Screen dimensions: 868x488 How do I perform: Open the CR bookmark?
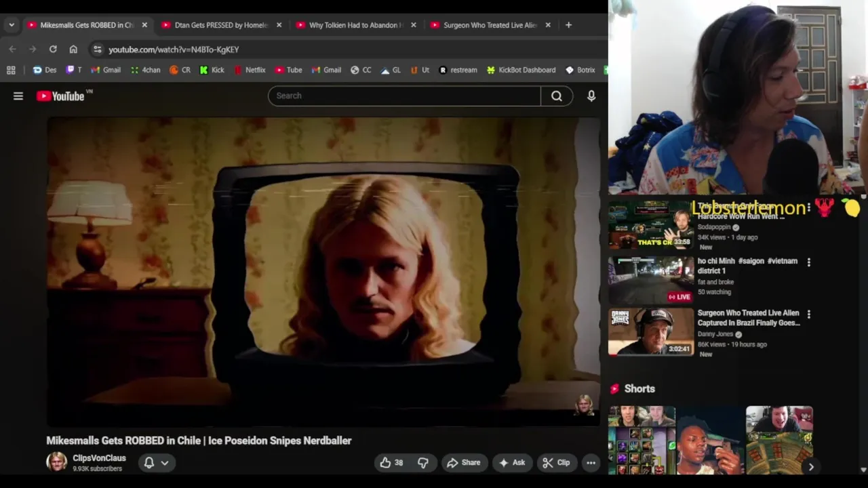tap(180, 70)
